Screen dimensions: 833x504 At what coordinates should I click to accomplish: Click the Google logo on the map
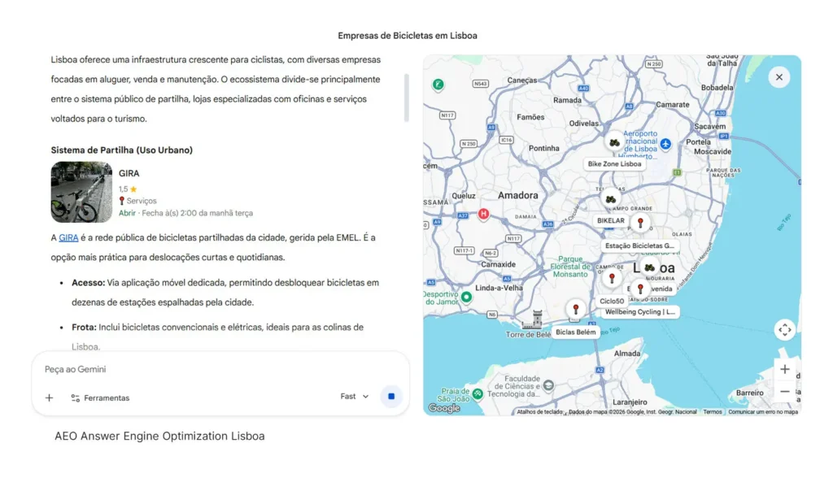pos(444,408)
